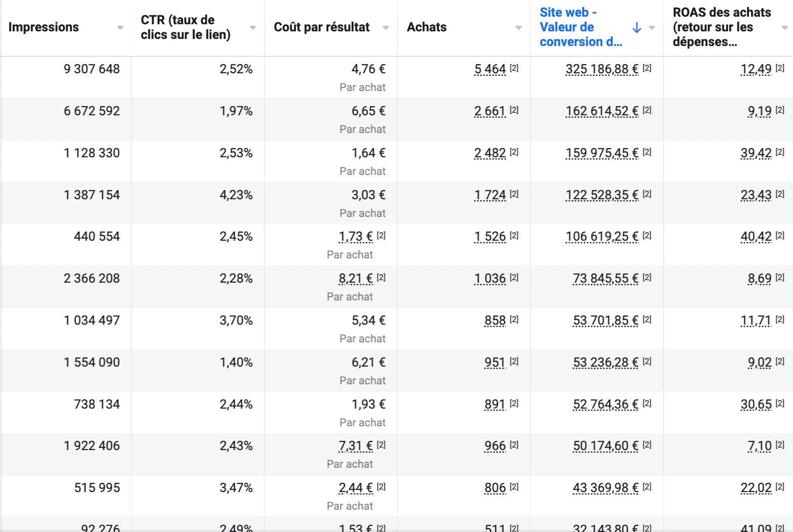
Task: Open Coût par résultat column dropdown
Action: pyautogui.click(x=386, y=28)
